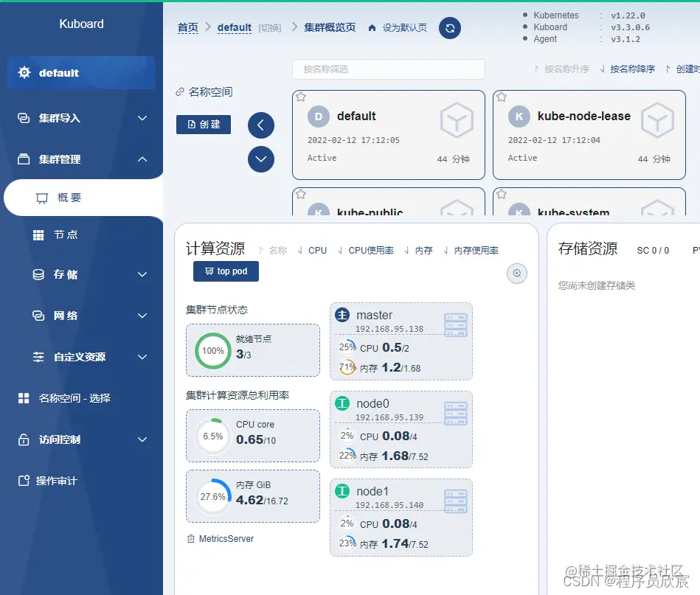
Task: Sort compute nodes by 内存使用率
Action: point(471,251)
